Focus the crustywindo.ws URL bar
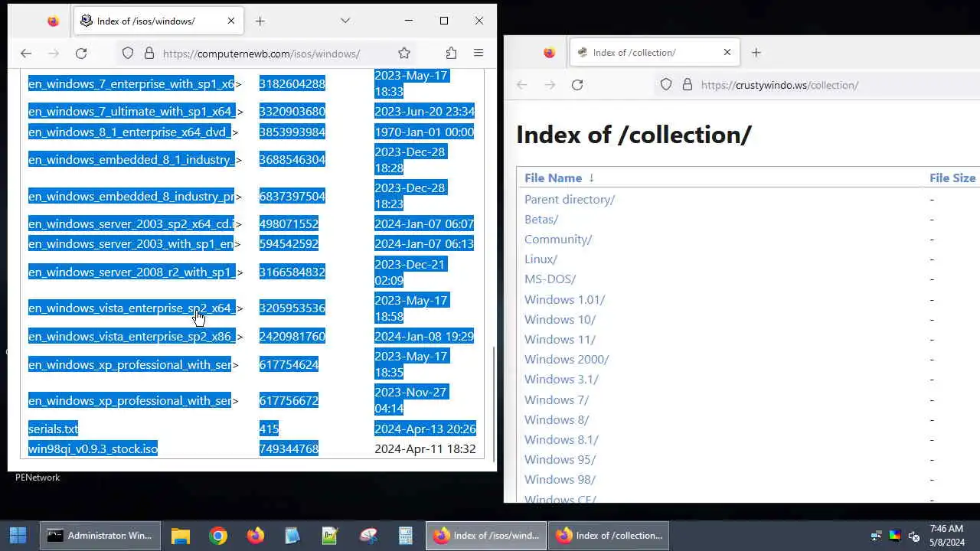This screenshot has height=551, width=980. 815,84
